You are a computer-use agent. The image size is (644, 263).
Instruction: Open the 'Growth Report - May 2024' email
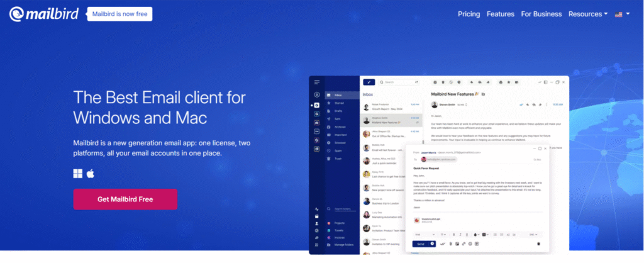(x=391, y=107)
